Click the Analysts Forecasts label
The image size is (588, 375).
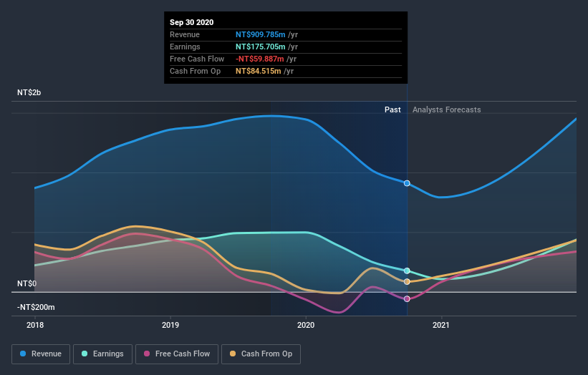(447, 109)
